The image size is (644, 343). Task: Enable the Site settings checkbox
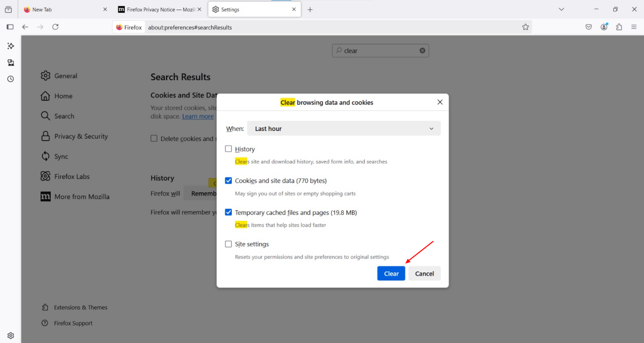(x=229, y=244)
